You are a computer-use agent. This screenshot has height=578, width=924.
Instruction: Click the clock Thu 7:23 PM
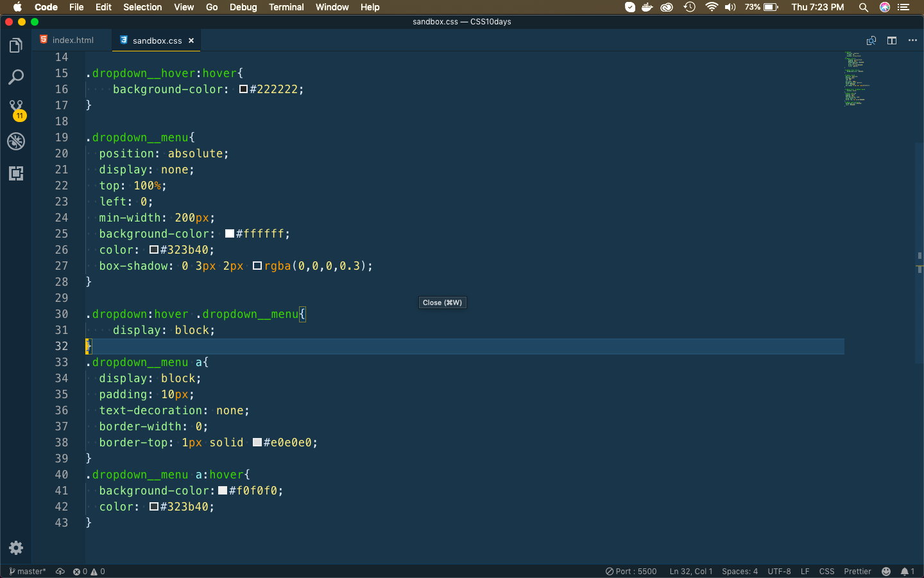(817, 7)
